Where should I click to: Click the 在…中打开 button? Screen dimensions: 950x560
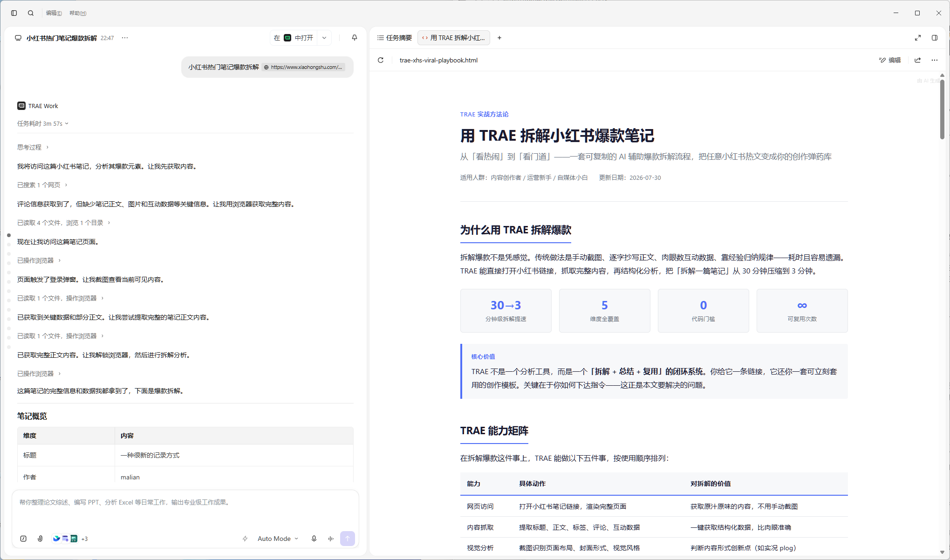coord(294,38)
